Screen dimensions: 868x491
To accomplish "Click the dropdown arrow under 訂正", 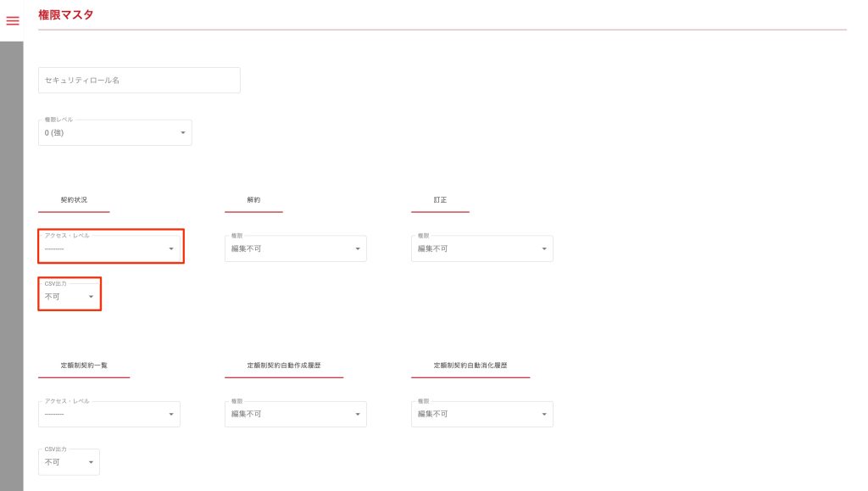I will 544,248.
